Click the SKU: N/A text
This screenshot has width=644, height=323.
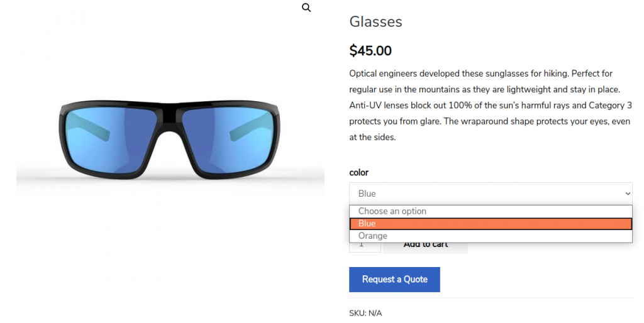pyautogui.click(x=365, y=313)
